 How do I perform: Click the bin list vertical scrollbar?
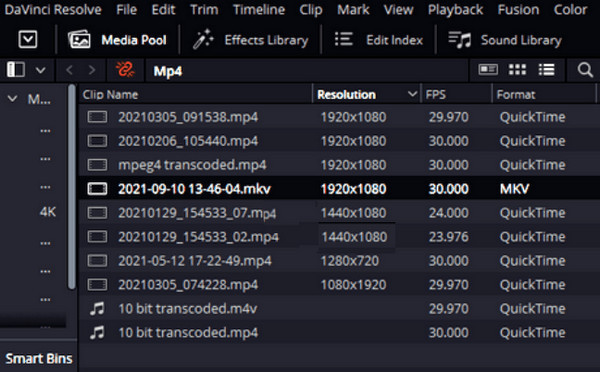tap(72, 187)
